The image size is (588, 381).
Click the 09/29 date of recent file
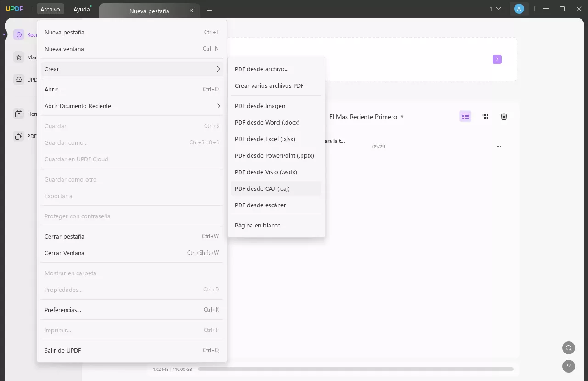click(x=379, y=147)
